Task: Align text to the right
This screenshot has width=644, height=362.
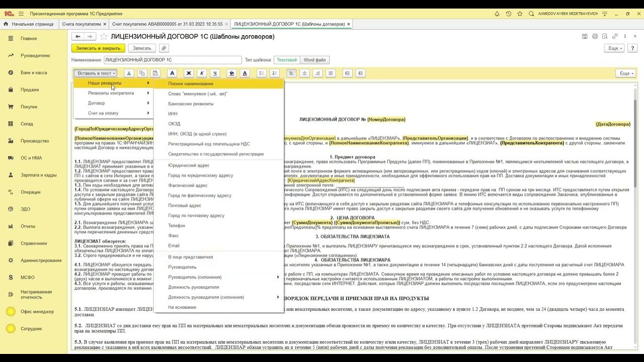Action: pos(317,73)
